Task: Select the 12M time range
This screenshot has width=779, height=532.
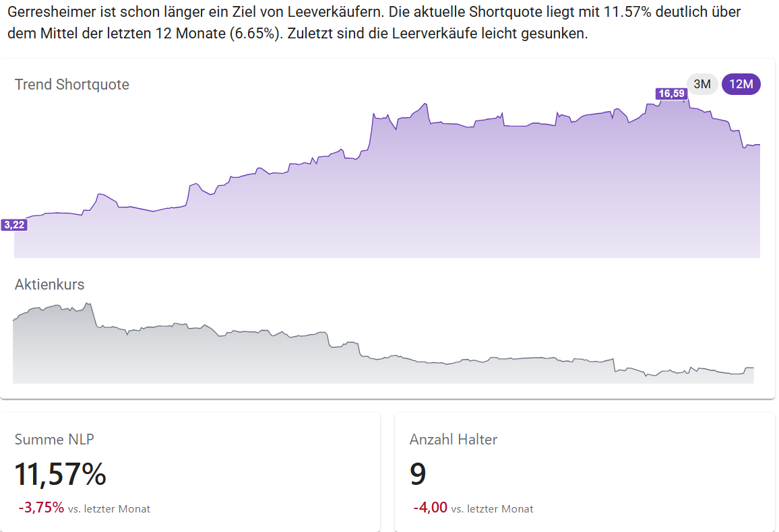Action: pos(741,84)
